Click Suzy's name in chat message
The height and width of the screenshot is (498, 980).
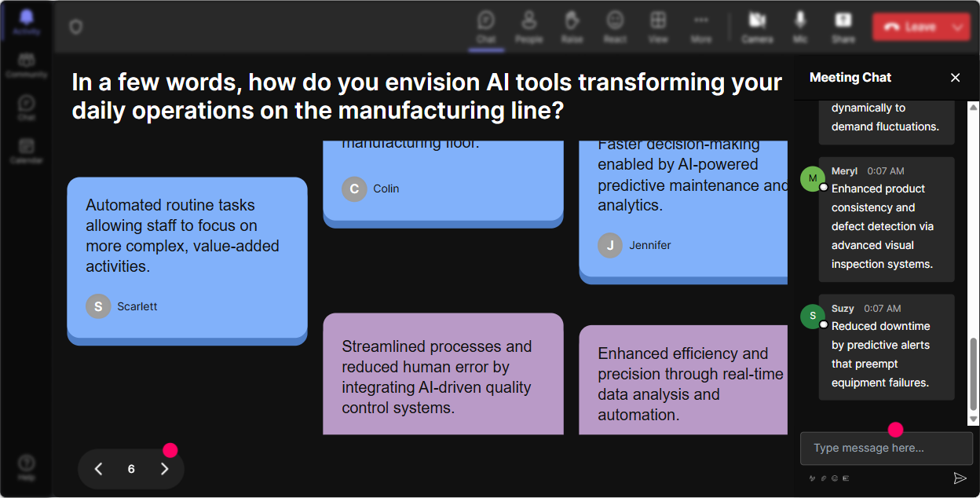click(843, 309)
